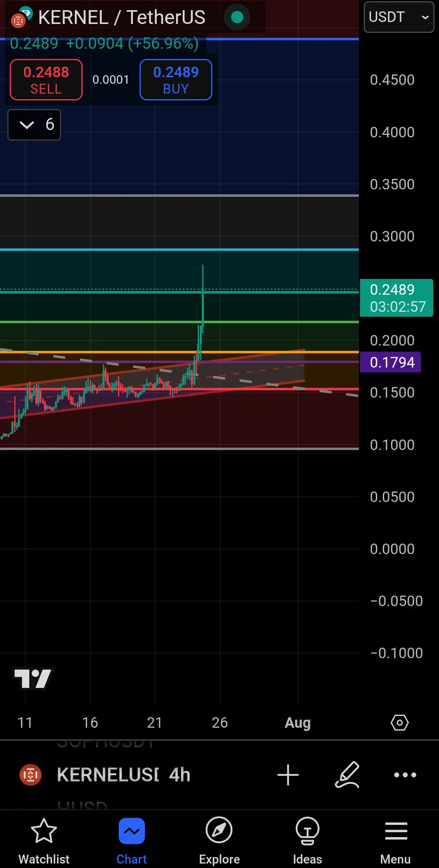Switch to the Explore tab
This screenshot has height=868, width=439.
pos(219,841)
